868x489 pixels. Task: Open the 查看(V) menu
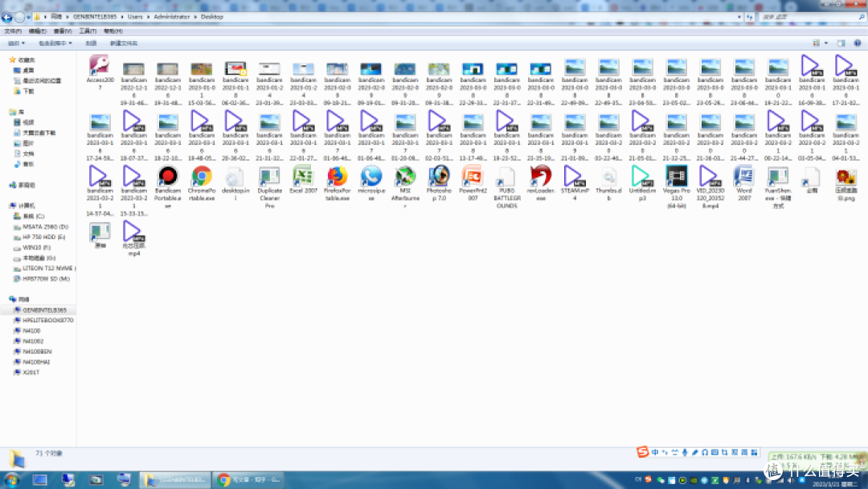(x=63, y=31)
